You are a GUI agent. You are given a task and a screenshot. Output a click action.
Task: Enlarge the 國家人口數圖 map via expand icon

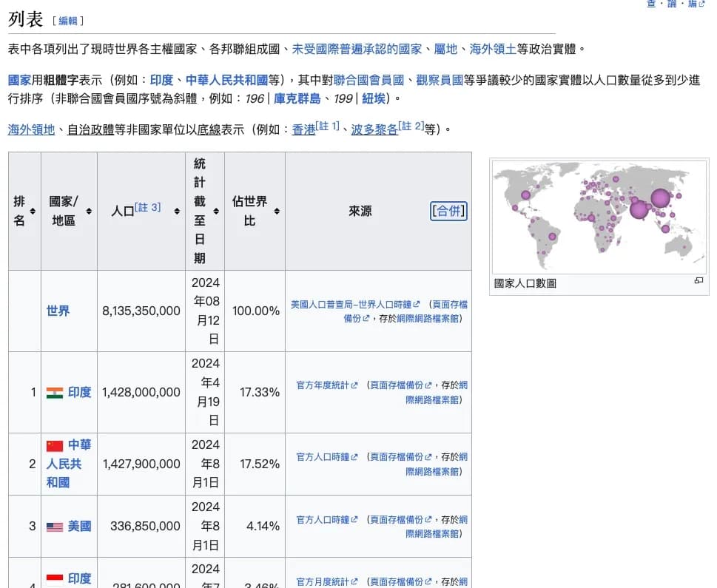click(x=699, y=280)
